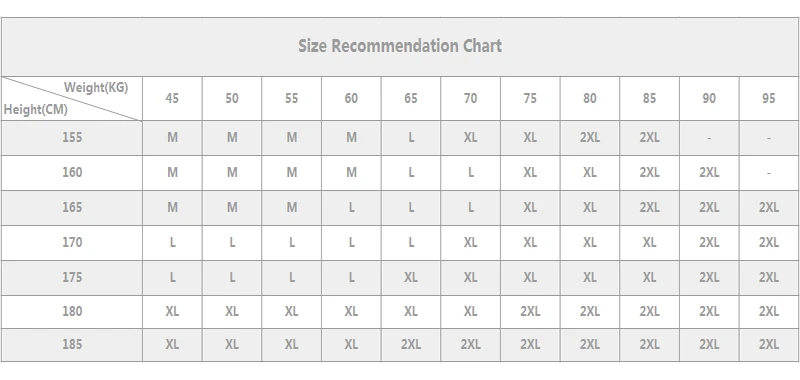Viewport: 800px width, 380px height.
Task: Click the 155 height row label
Action: (72, 137)
